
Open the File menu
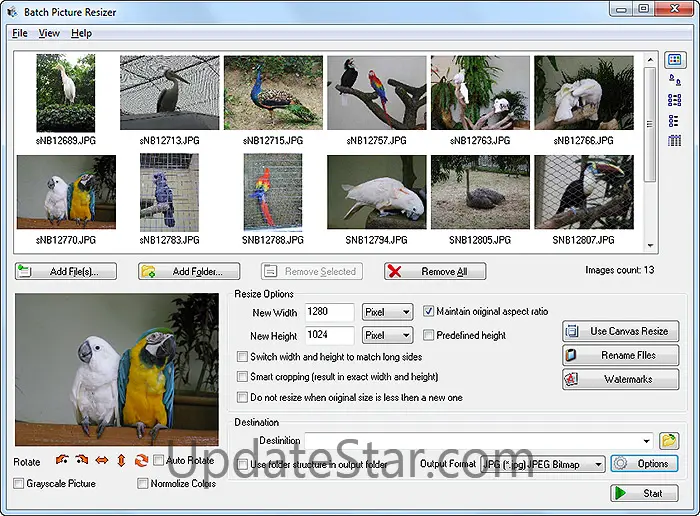pyautogui.click(x=20, y=33)
